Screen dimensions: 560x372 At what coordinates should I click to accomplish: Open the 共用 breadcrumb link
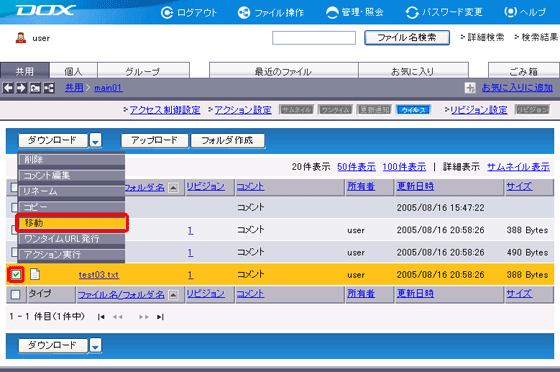pyautogui.click(x=74, y=87)
